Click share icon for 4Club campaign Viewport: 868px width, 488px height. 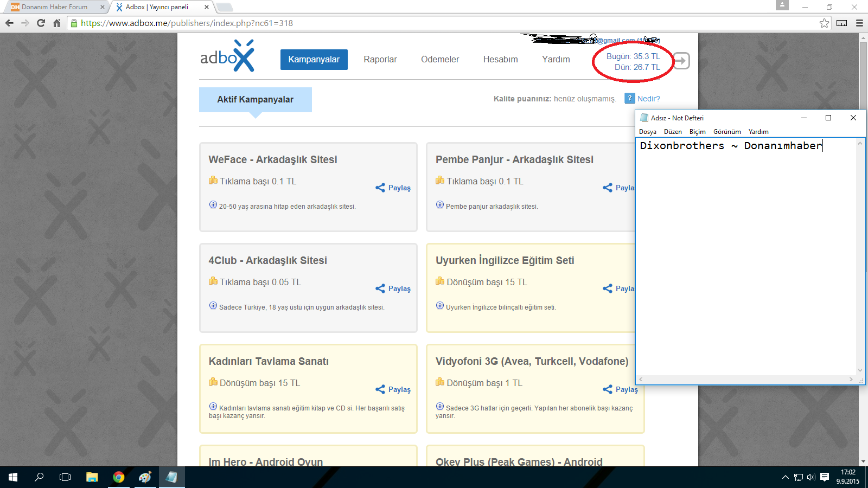tap(380, 288)
